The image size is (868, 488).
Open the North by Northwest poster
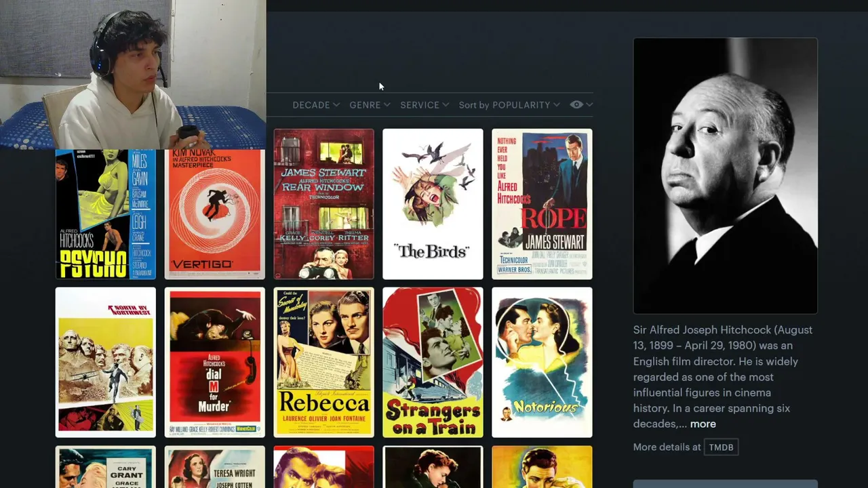(x=105, y=363)
